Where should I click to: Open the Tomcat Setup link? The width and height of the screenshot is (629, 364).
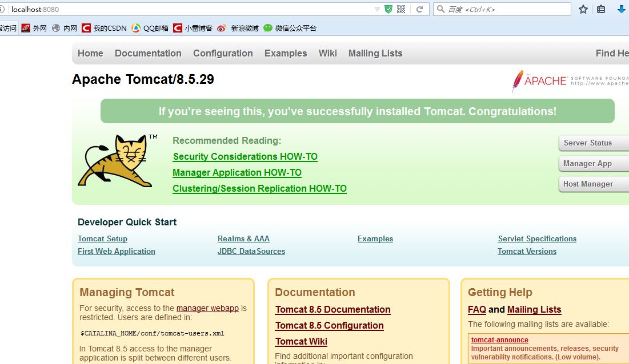click(x=103, y=238)
